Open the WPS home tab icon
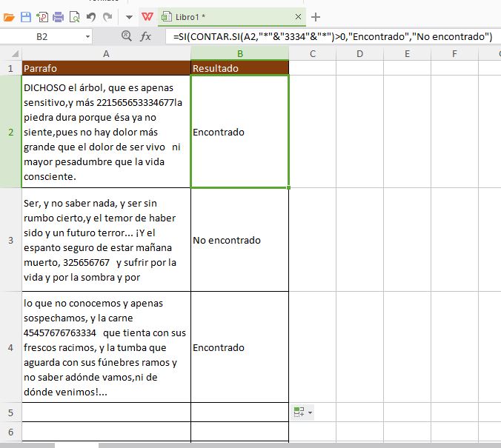Screen dimensions: 501x448 [147, 16]
